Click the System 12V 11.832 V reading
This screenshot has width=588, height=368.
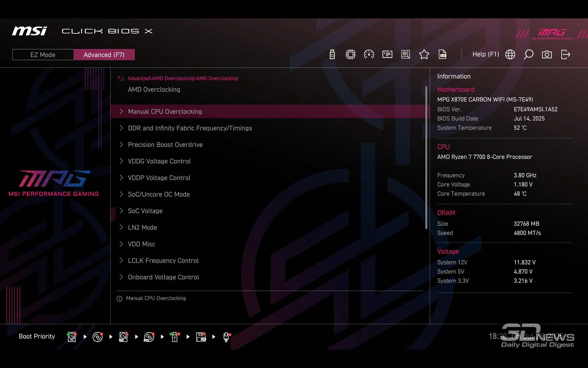coord(525,263)
